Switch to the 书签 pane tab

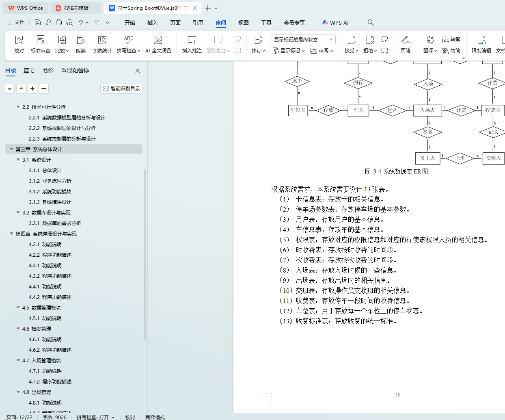pos(48,71)
